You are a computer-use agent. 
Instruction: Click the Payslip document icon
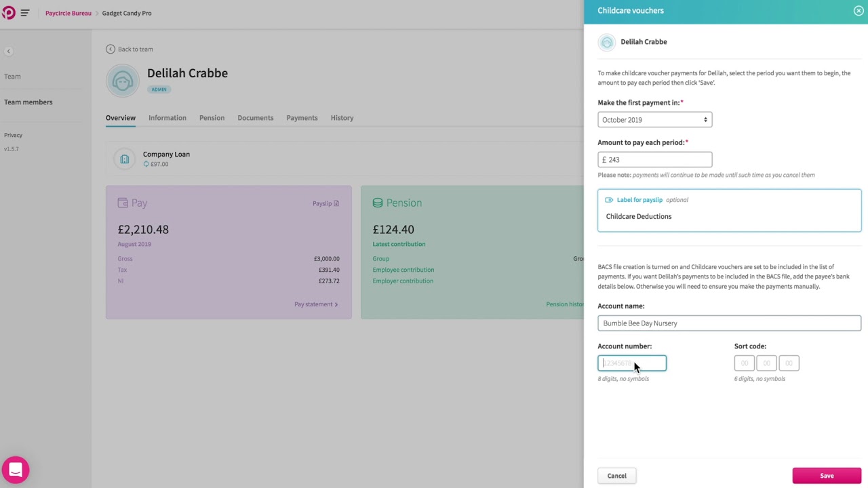point(336,203)
